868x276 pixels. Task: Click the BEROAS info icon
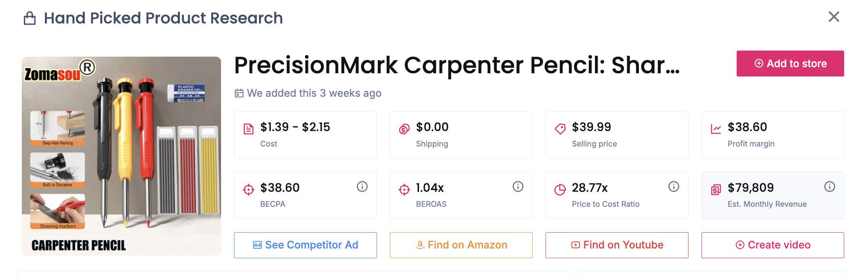pos(518,187)
